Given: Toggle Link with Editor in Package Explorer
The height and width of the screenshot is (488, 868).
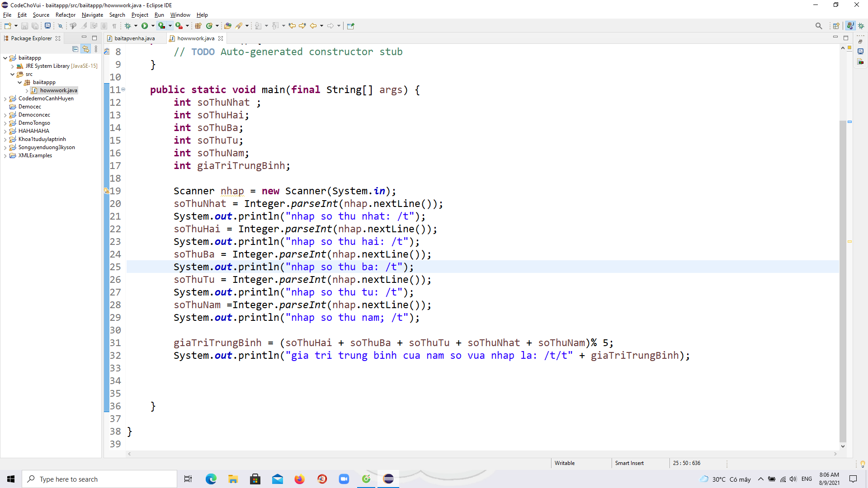Looking at the screenshot, I should pos(85,49).
